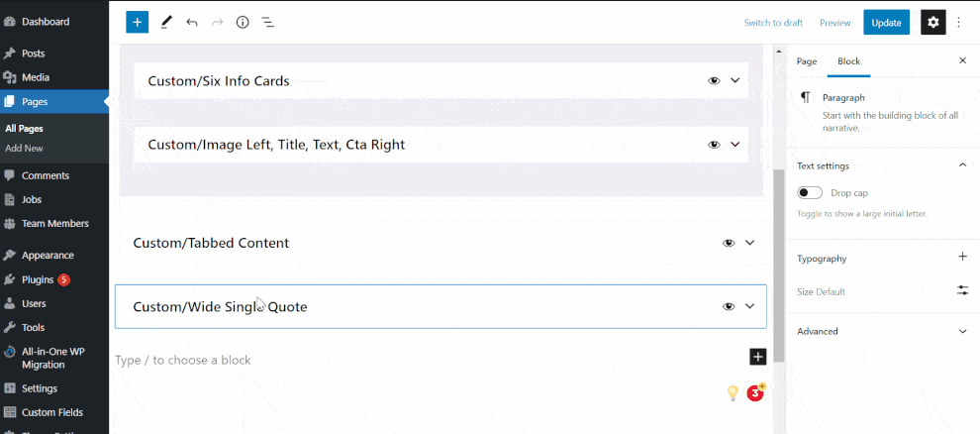Image resolution: width=980 pixels, height=434 pixels.
Task: Click the black add block plus icon
Action: 757,357
